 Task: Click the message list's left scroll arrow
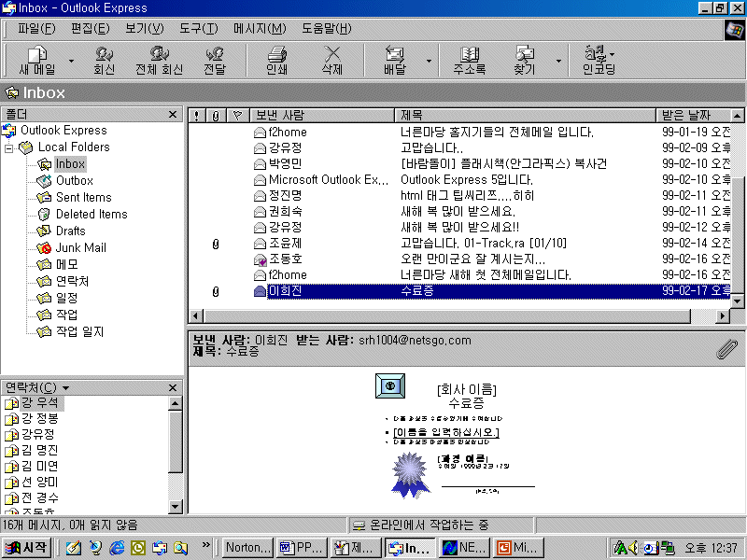196,315
